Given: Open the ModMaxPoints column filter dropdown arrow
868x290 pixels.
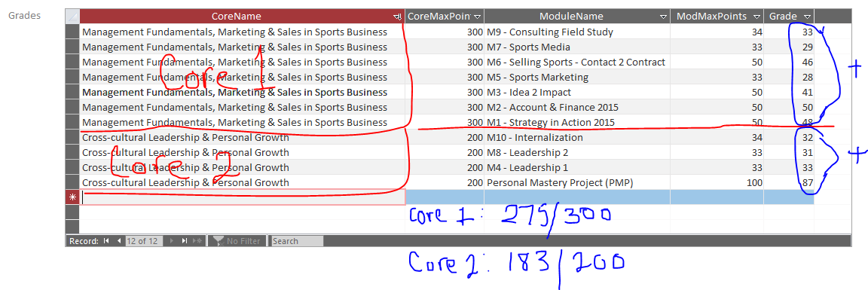Looking at the screenshot, I should [756, 17].
